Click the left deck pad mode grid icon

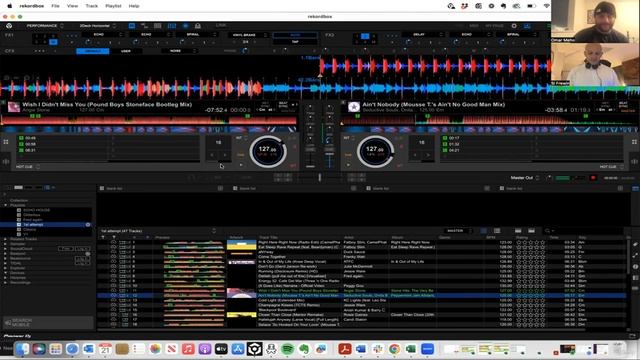[6, 142]
